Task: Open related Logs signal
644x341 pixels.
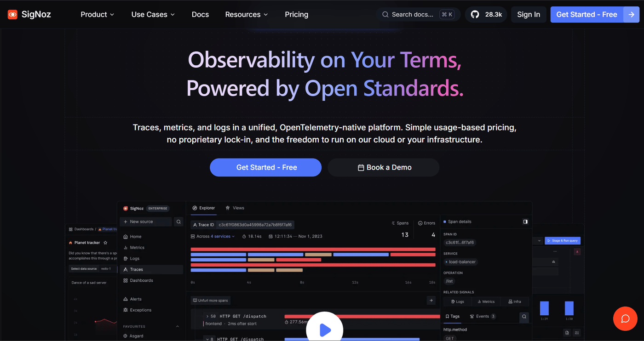Action: (x=458, y=301)
